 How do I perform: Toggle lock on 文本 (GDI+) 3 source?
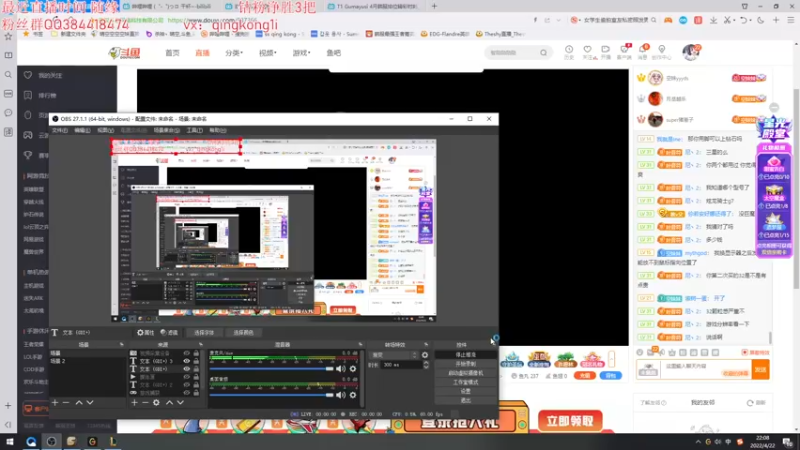(196, 361)
